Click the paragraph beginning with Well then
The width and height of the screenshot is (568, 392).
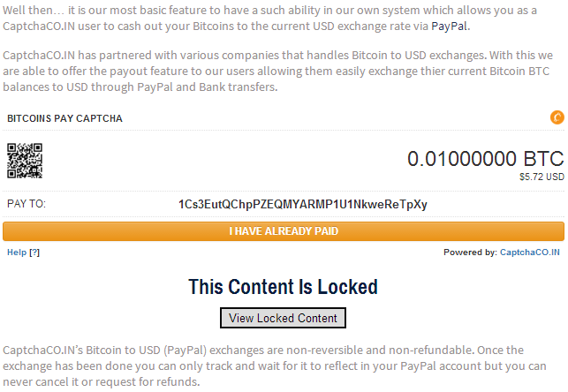[x=270, y=18]
